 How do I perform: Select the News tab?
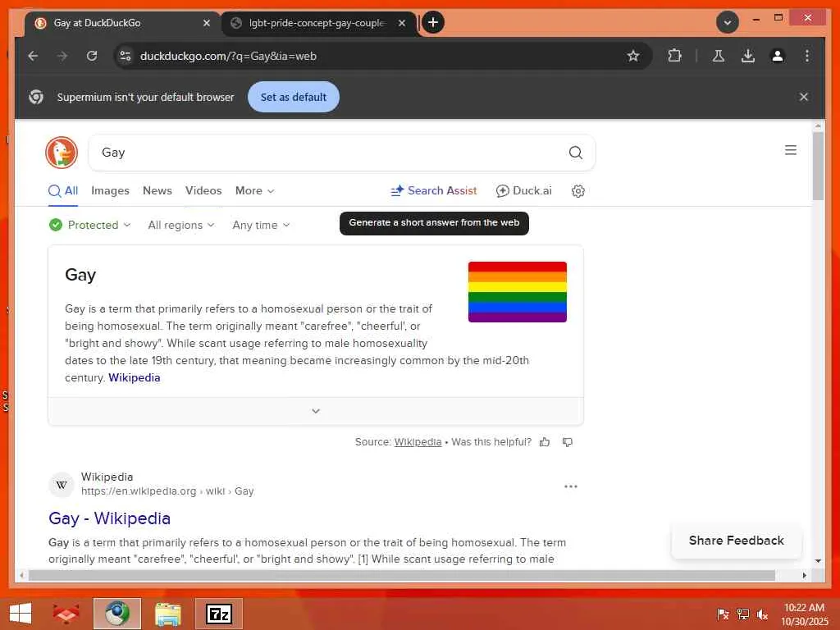tap(157, 190)
